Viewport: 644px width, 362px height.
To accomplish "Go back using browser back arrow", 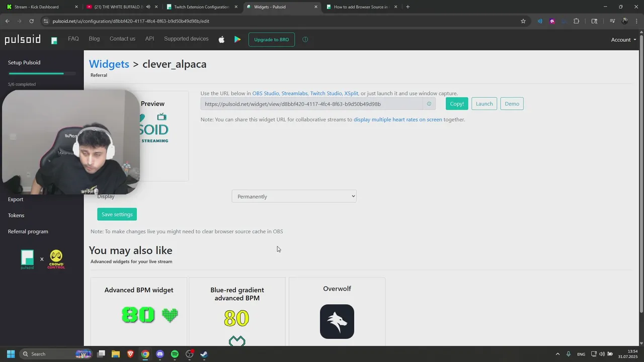I will pos(7,21).
